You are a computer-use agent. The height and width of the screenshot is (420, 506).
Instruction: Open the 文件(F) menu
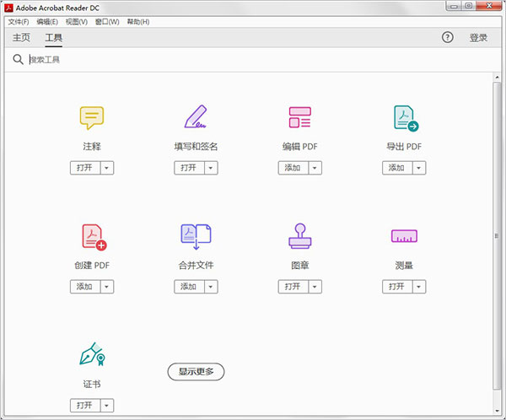pos(18,21)
